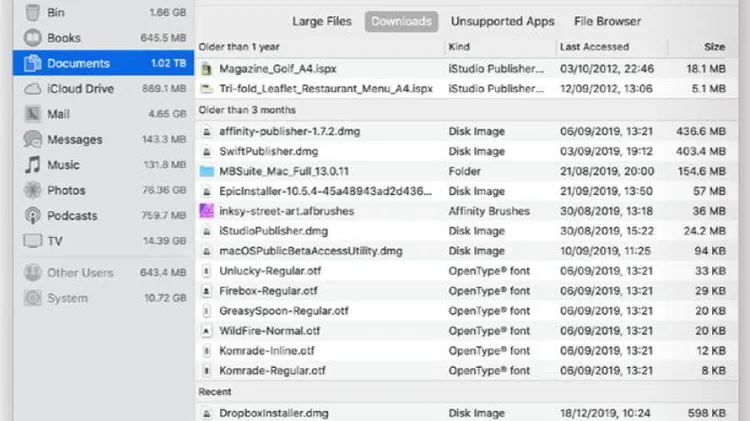Screen dimensions: 750x421
Task: Select the iCloud Drive sidebar label
Action: coord(80,89)
